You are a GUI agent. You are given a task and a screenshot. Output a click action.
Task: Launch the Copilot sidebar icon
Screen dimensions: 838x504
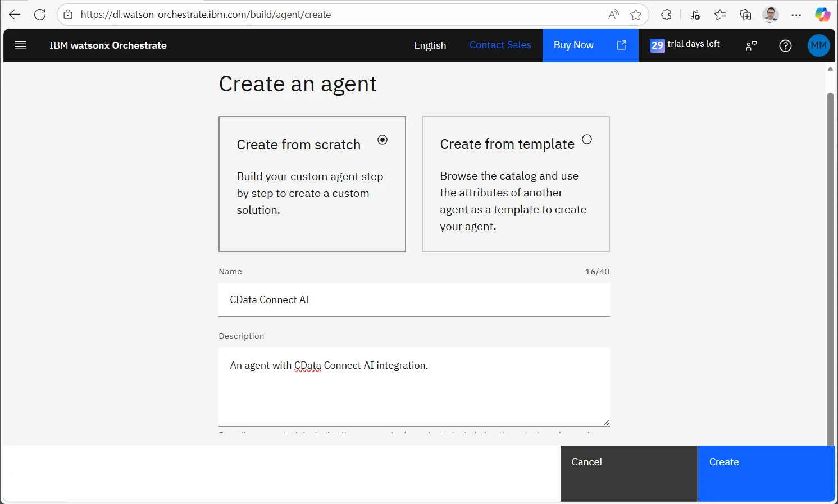point(822,15)
